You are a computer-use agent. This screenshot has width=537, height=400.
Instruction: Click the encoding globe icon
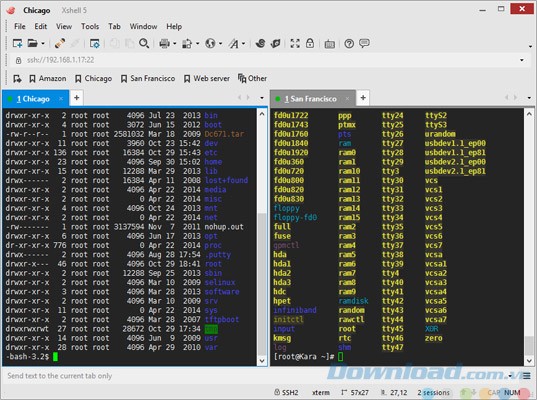coord(210,43)
